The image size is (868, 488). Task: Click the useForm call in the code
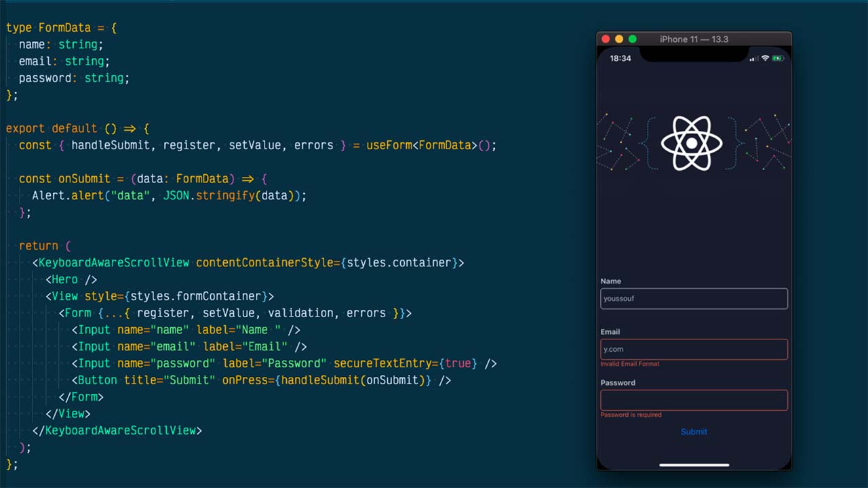point(389,145)
